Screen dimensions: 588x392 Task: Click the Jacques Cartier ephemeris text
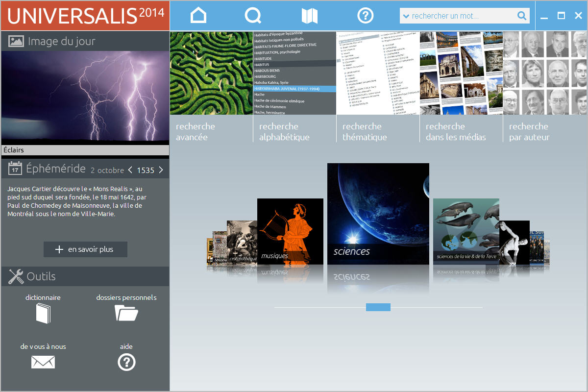pos(77,201)
